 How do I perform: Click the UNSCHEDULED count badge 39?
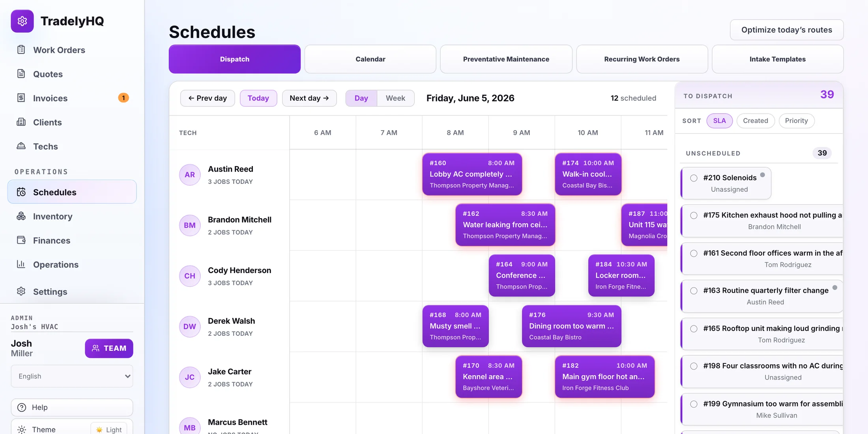[x=822, y=153]
